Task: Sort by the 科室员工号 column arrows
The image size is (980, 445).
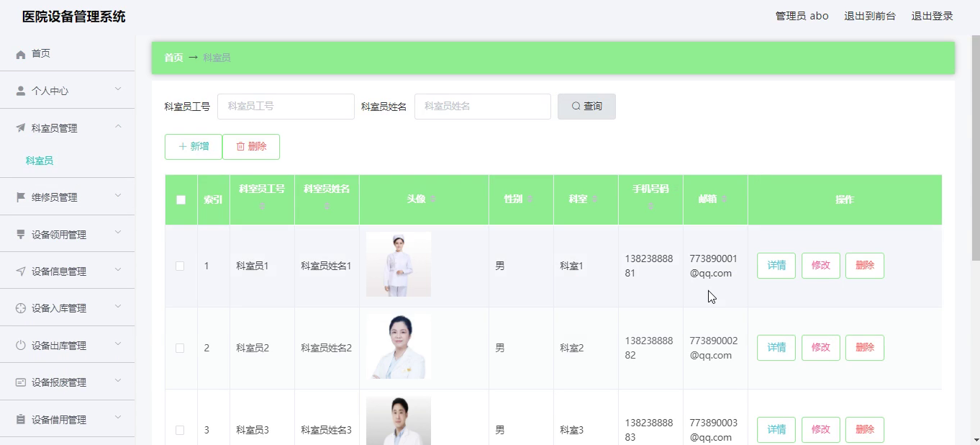Action: [262, 207]
